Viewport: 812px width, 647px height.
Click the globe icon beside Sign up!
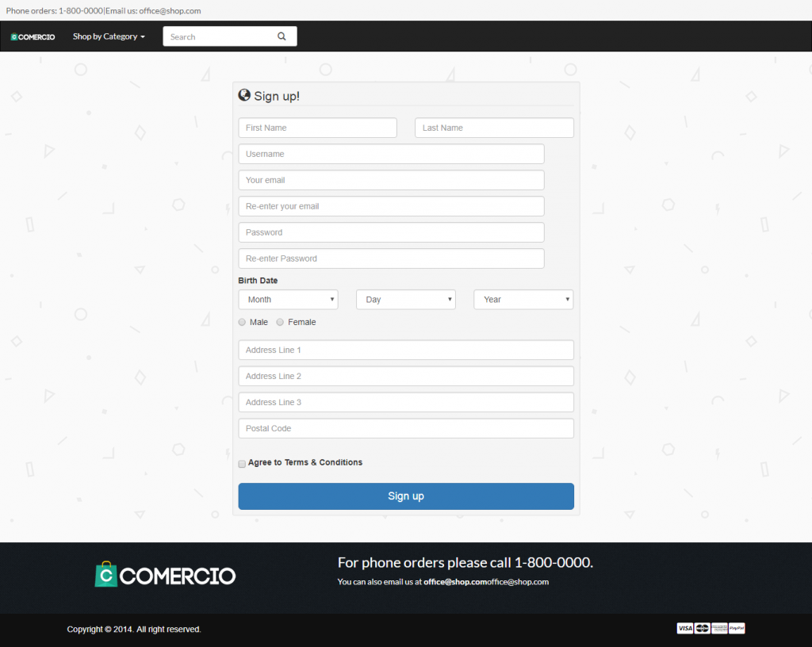(x=244, y=95)
